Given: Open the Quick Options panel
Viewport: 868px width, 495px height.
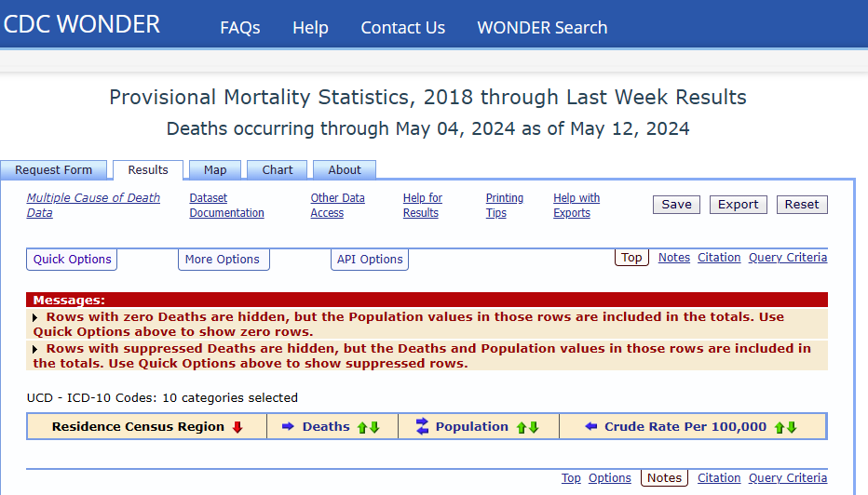Looking at the screenshot, I should (72, 260).
